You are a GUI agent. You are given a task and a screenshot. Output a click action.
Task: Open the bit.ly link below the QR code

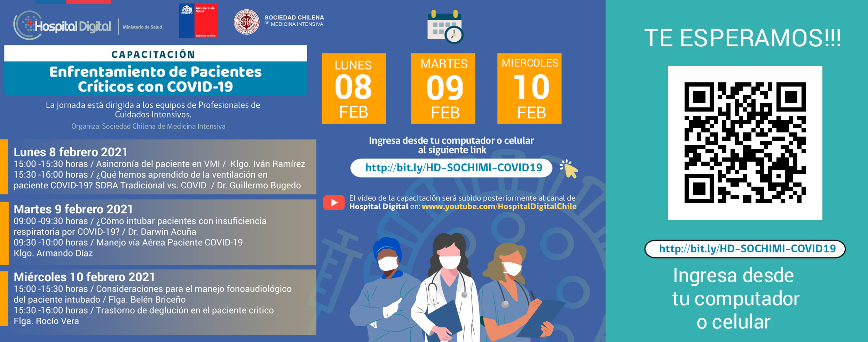[745, 249]
